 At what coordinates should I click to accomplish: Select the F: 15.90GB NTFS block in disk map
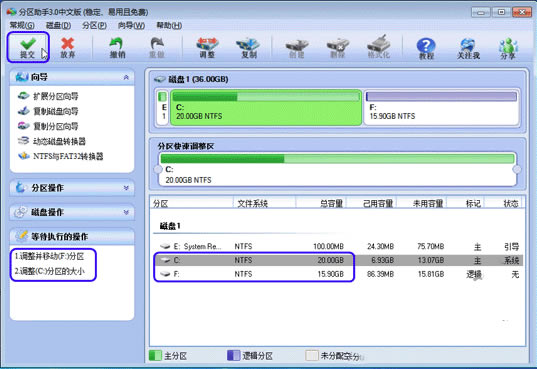(x=441, y=107)
